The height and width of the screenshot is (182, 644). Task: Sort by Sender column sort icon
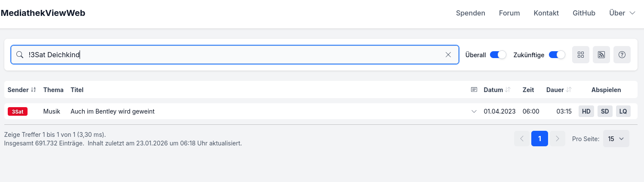click(x=34, y=90)
